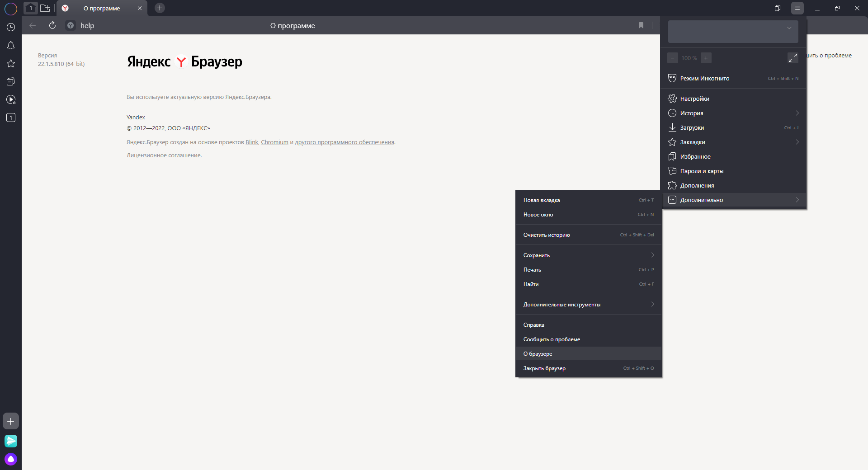The height and width of the screenshot is (470, 868).
Task: Click the Yandex profile circle icon
Action: tap(11, 8)
